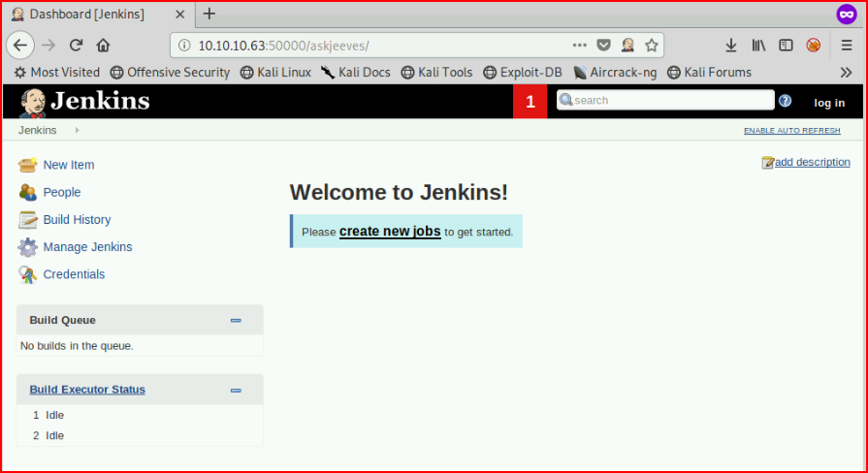Select the Dashboard [Jenkins] tab
This screenshot has height=473, width=868.
tap(99, 15)
